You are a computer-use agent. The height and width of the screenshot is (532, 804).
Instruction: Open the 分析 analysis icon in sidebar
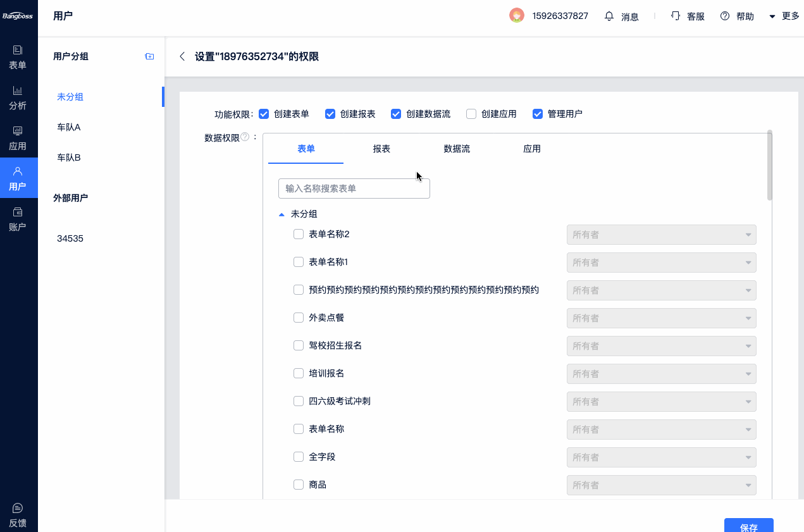pyautogui.click(x=18, y=91)
